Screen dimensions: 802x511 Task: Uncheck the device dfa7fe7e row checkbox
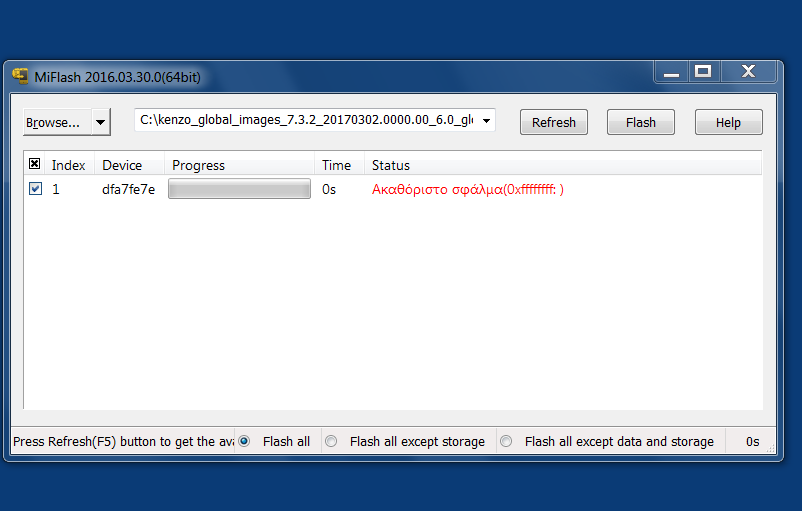(35, 189)
